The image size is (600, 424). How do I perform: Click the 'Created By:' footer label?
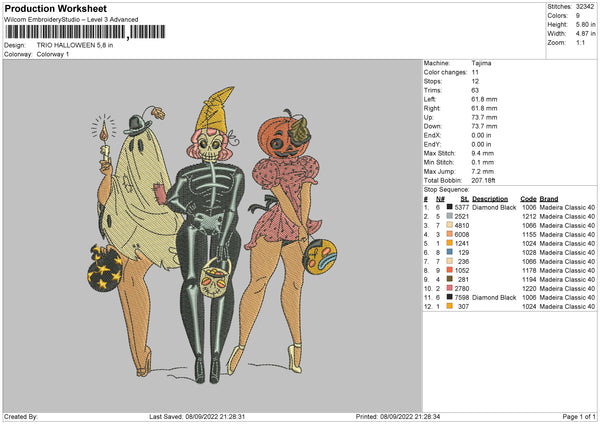21,416
